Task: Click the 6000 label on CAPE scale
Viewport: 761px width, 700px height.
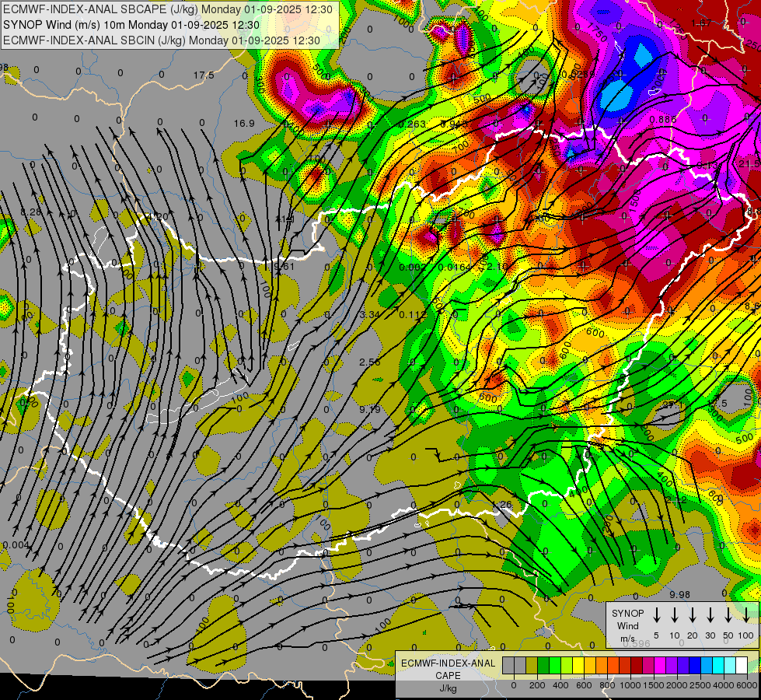Action: pyautogui.click(x=746, y=685)
